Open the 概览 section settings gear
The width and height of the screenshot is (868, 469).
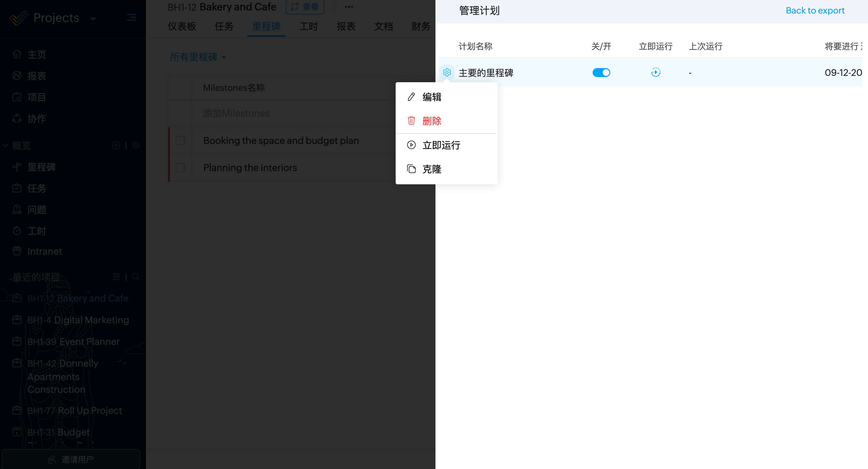(136, 146)
